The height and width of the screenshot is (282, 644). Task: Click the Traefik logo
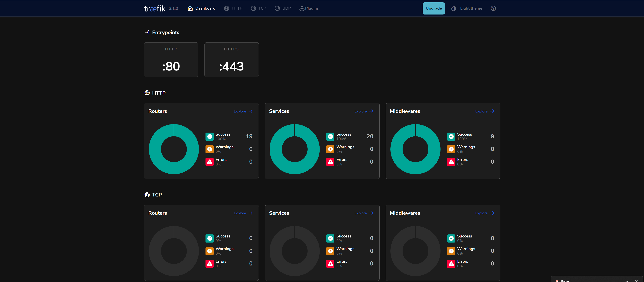click(155, 8)
